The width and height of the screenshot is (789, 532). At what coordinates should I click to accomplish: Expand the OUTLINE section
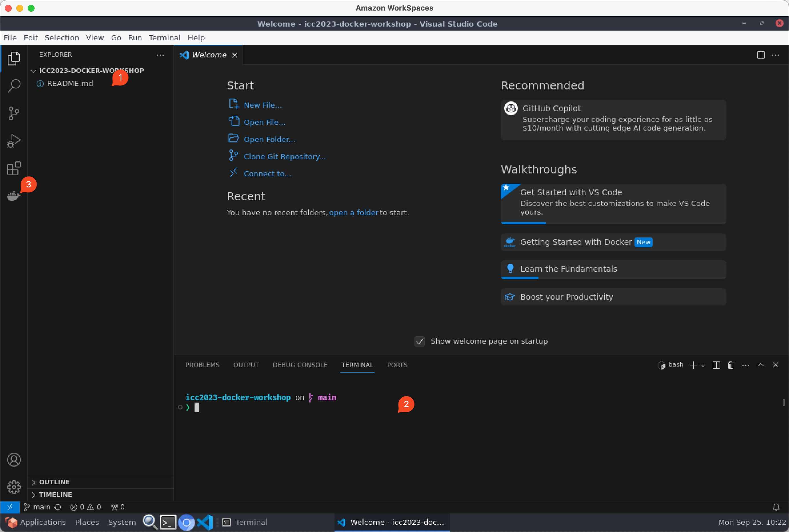click(54, 482)
